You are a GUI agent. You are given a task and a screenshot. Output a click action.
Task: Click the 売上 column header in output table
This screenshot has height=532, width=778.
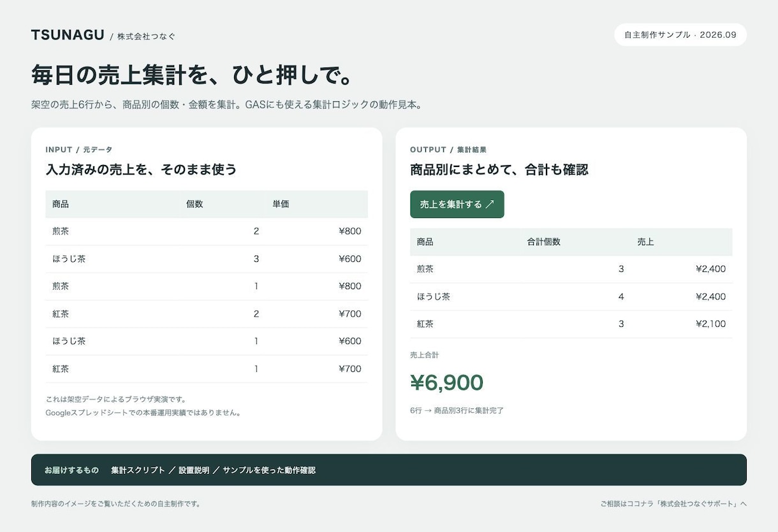point(645,242)
